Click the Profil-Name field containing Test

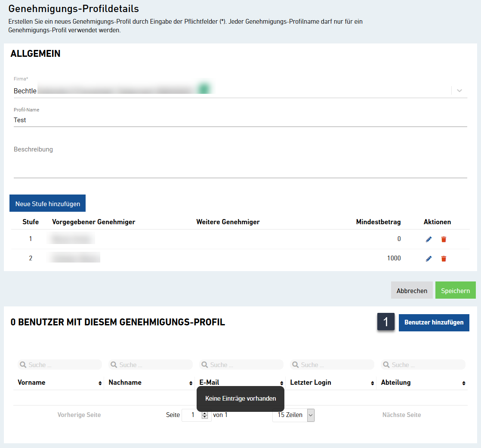pyautogui.click(x=172, y=120)
